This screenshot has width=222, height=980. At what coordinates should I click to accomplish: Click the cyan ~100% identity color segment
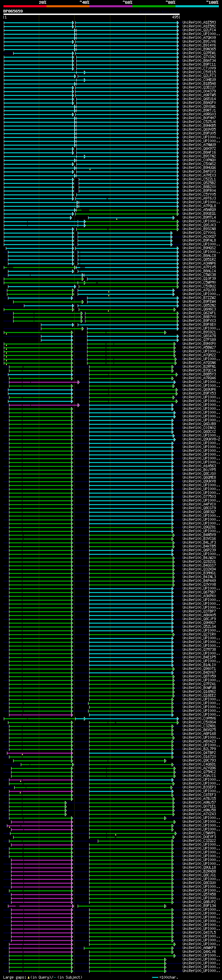pyautogui.click(x=197, y=6)
